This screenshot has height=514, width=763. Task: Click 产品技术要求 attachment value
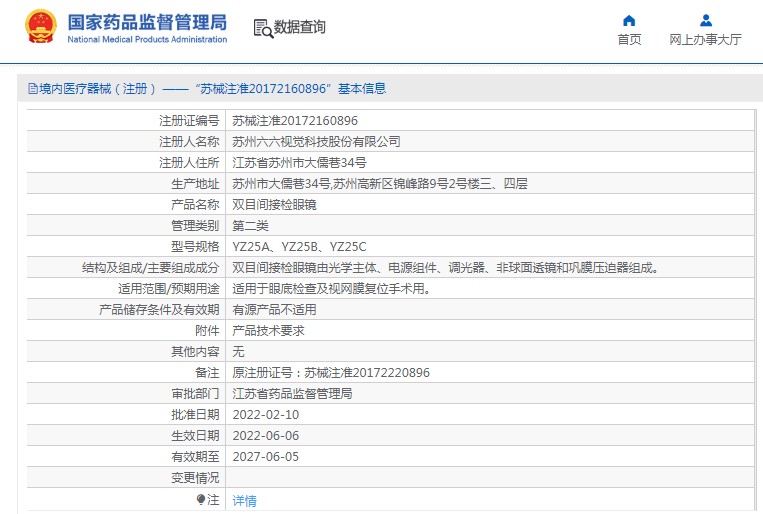click(268, 331)
